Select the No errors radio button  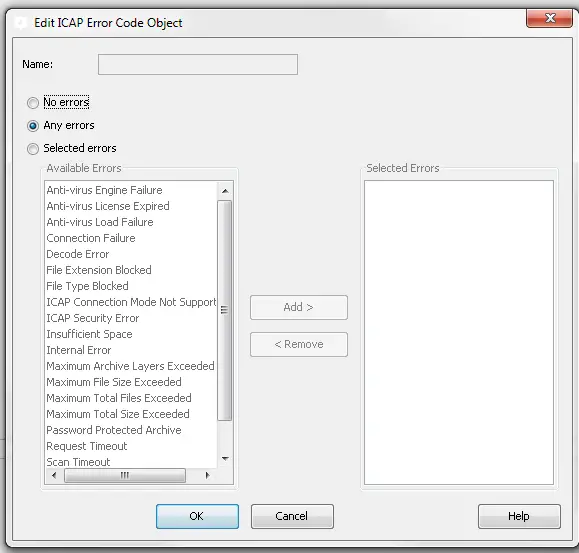[x=33, y=103]
